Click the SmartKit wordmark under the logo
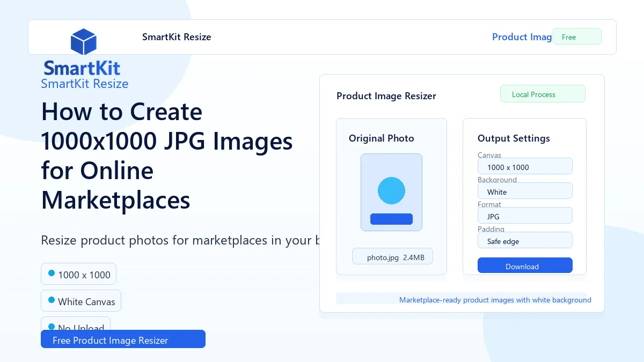644x362 pixels. point(82,68)
